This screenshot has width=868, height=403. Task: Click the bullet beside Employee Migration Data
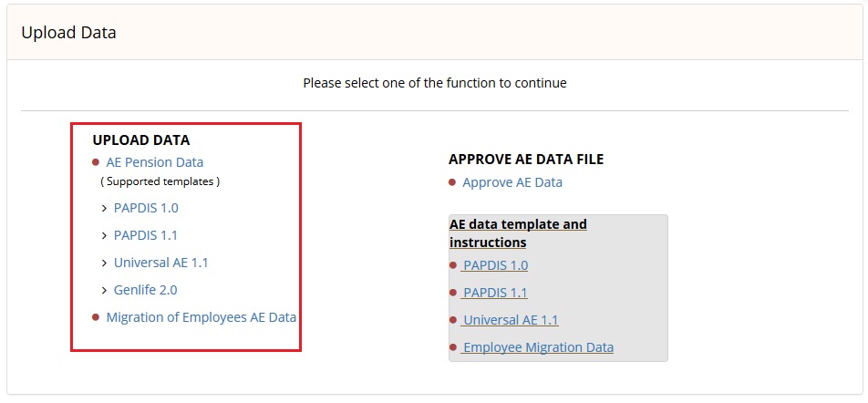click(x=453, y=347)
